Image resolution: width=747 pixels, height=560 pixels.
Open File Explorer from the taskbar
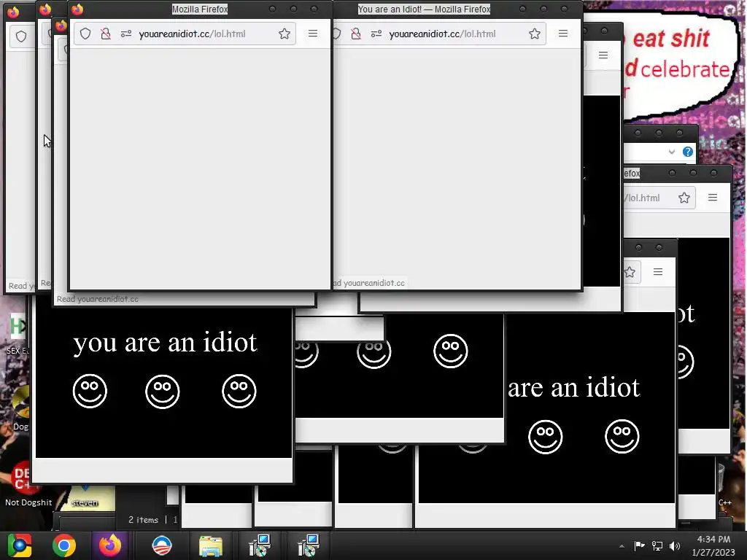pyautogui.click(x=211, y=546)
